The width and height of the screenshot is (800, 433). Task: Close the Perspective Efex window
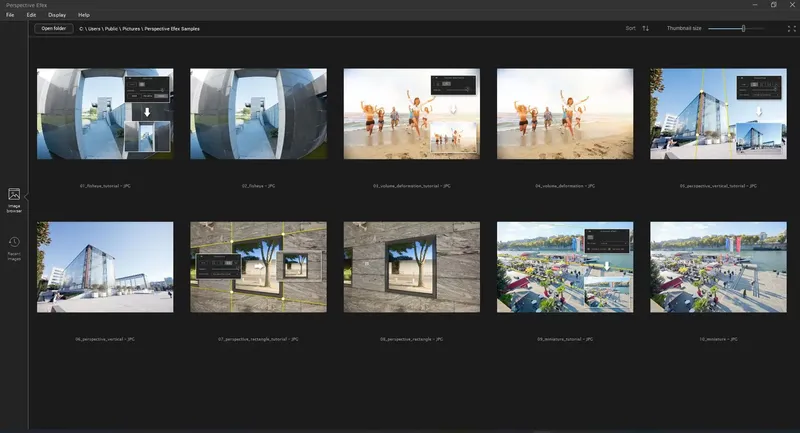pos(792,5)
